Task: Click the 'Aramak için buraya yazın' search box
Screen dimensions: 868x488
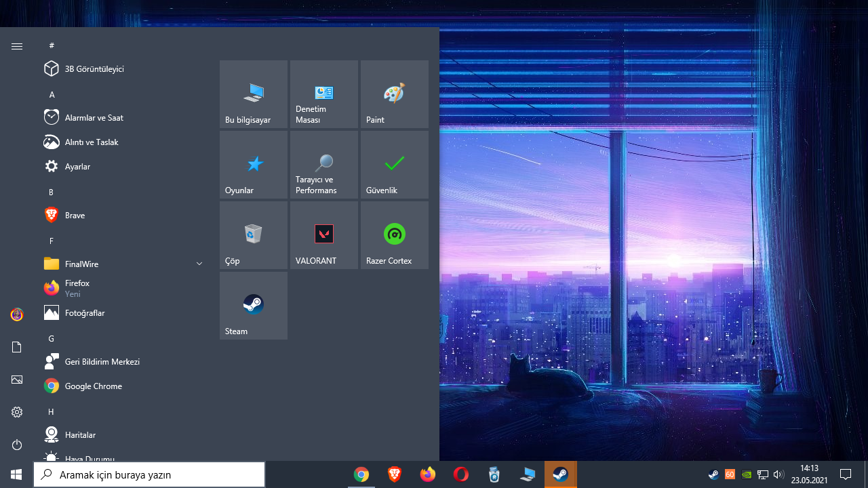Action: [x=149, y=474]
